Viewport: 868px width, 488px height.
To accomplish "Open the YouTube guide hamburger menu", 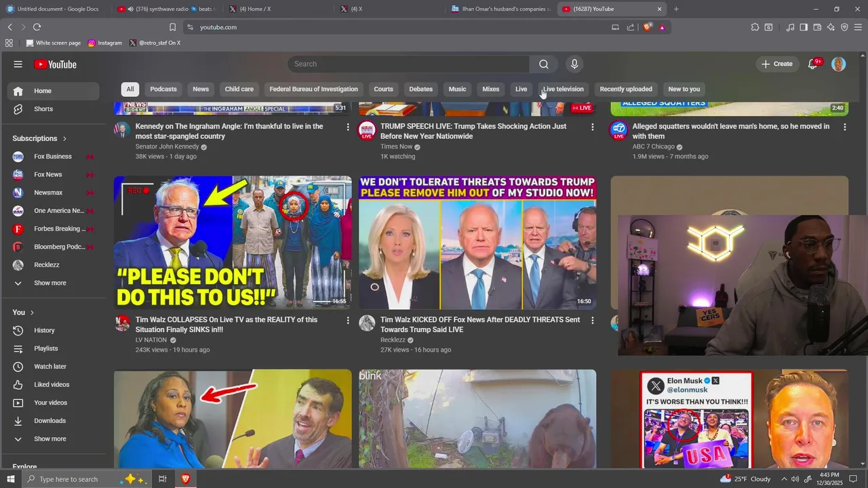I will click(x=18, y=64).
